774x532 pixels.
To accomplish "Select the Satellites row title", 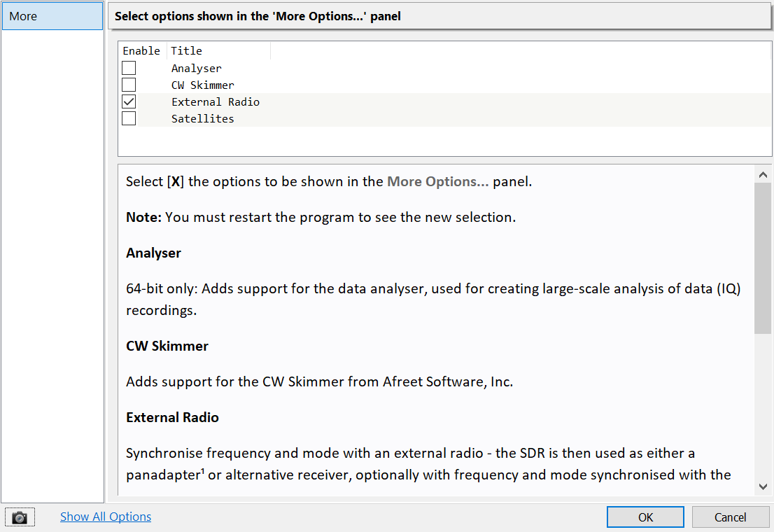I will click(x=202, y=118).
